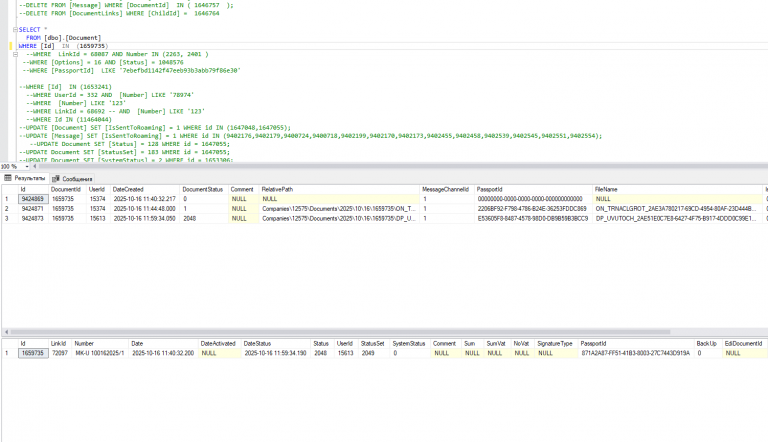
Task: Click the Number cell MK-U 10016/2025/1
Action: 99,353
